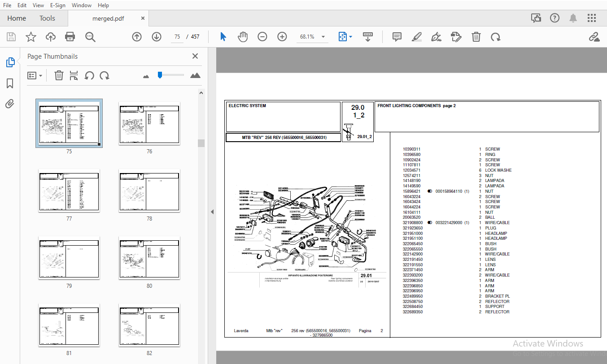The height and width of the screenshot is (364, 607).
Task: Select page 76 thumbnail
Action: (x=149, y=123)
